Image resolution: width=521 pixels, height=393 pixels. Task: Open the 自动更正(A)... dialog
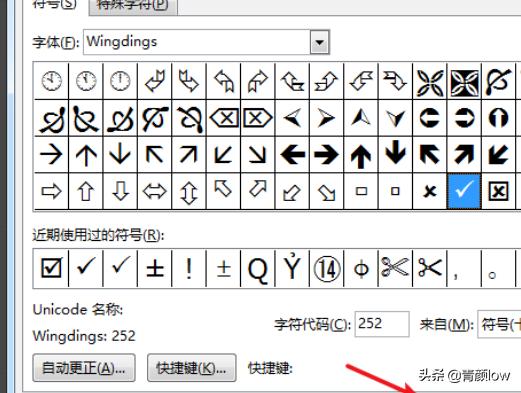[84, 368]
